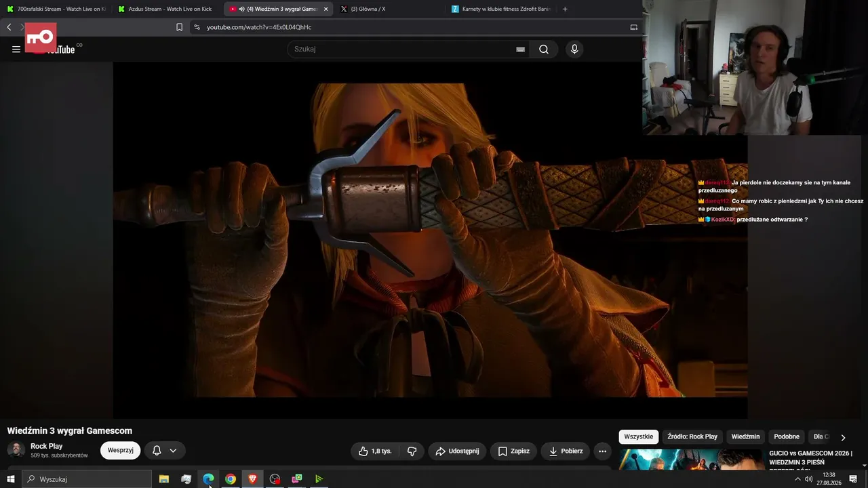Switch to Brave browser in the taskbar
Viewport: 868px width, 488px height.
[253, 479]
